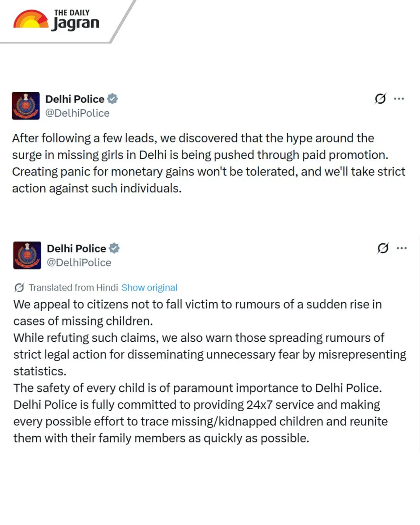The image size is (420, 525).
Task: Open the @DelhiPolice handle on the first tweet
Action: [78, 113]
